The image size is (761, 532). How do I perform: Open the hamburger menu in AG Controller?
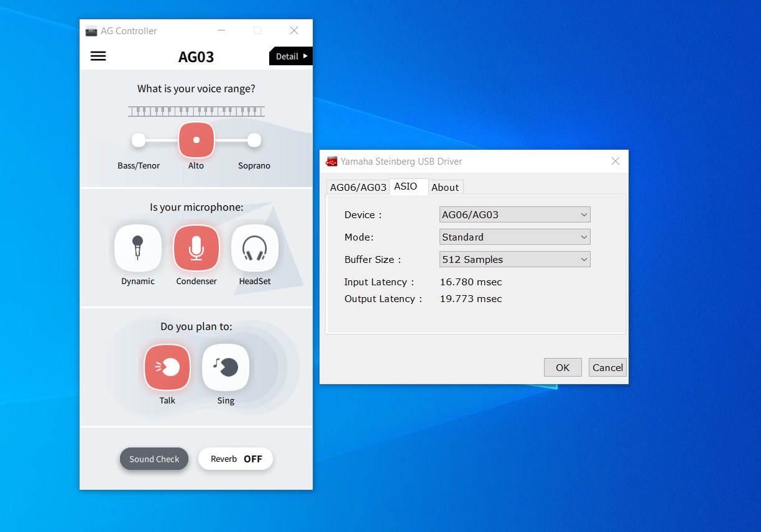(98, 56)
